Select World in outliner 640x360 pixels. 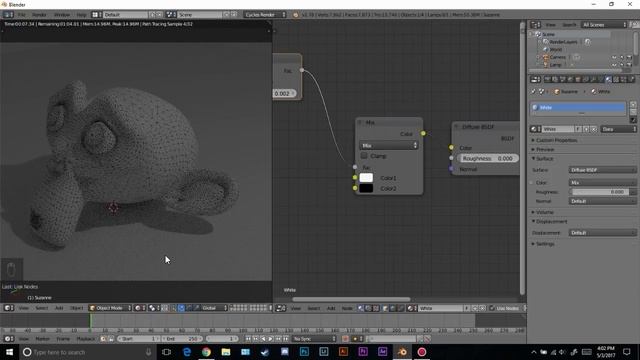tap(556, 49)
